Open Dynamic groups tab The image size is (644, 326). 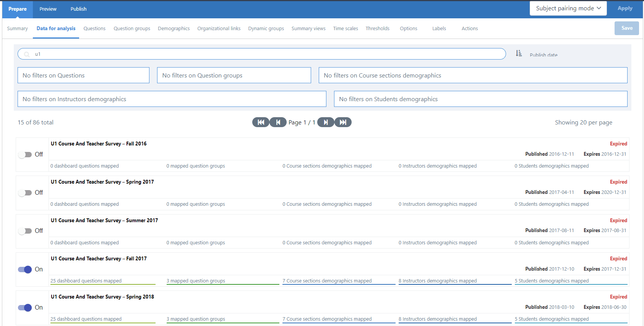click(x=266, y=29)
